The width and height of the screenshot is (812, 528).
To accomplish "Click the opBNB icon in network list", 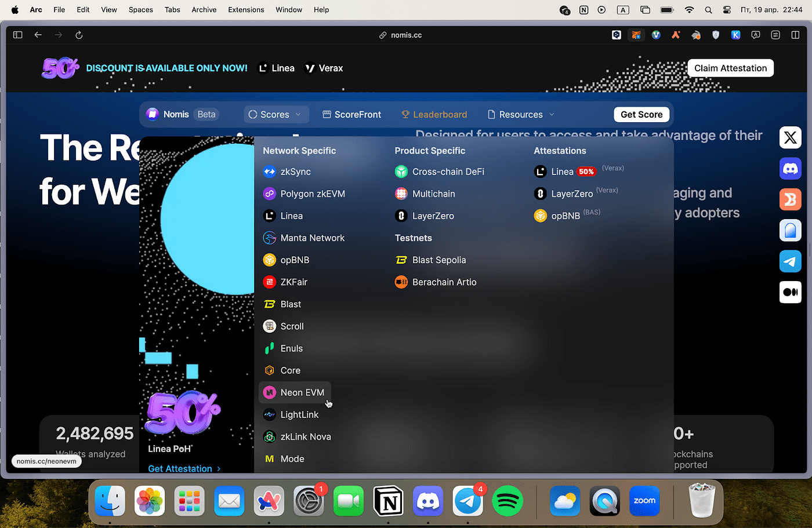I will 269,260.
